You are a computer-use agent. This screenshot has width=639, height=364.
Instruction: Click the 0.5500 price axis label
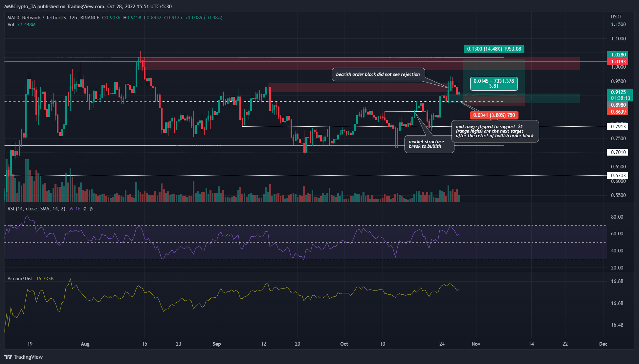click(618, 195)
